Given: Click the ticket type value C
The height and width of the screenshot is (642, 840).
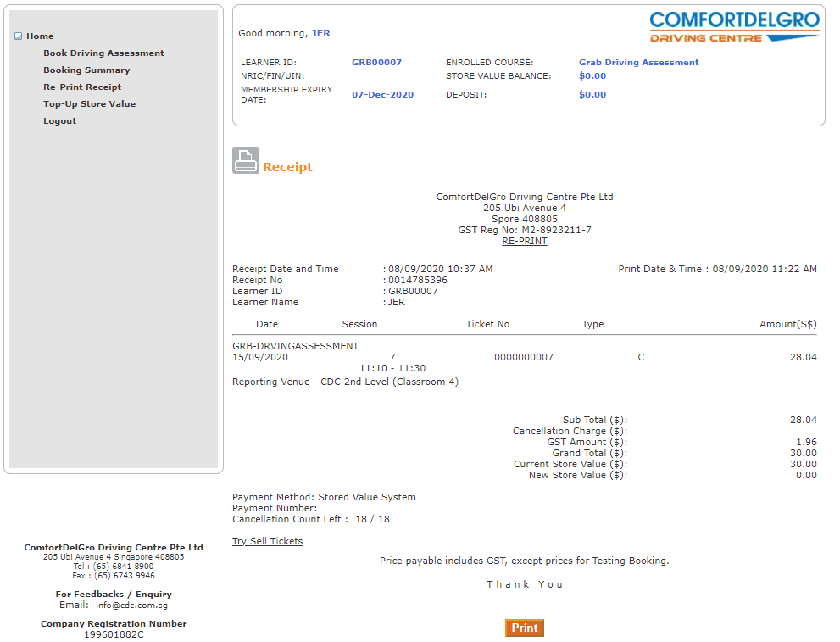Looking at the screenshot, I should click(x=641, y=357).
